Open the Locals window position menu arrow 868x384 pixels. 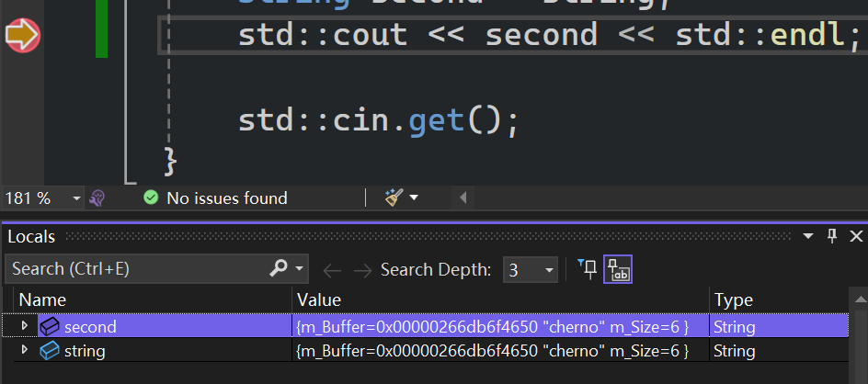pos(809,236)
